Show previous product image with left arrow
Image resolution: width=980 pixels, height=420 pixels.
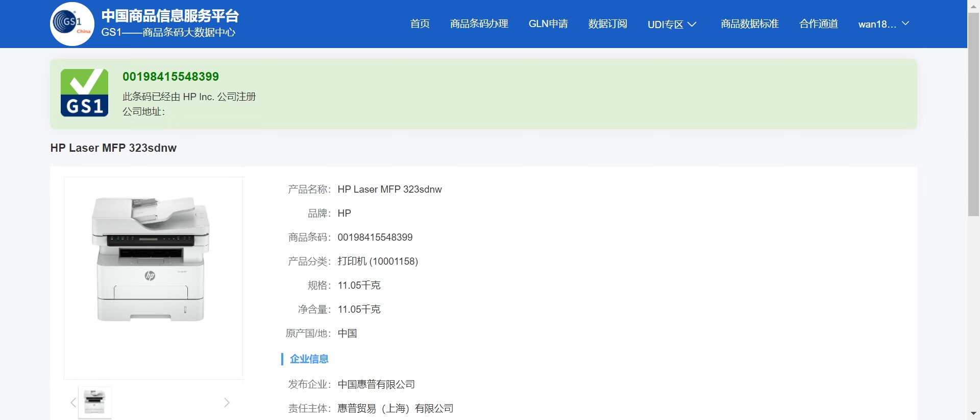click(x=73, y=403)
